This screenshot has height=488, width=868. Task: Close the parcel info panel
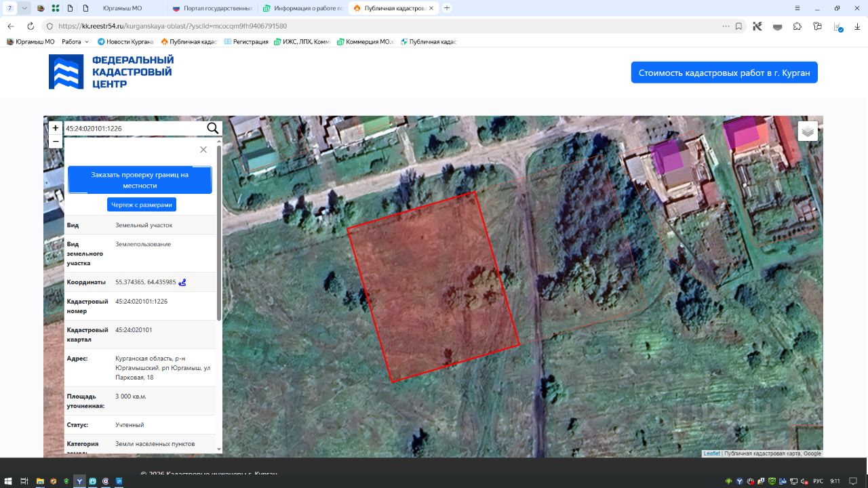click(203, 149)
